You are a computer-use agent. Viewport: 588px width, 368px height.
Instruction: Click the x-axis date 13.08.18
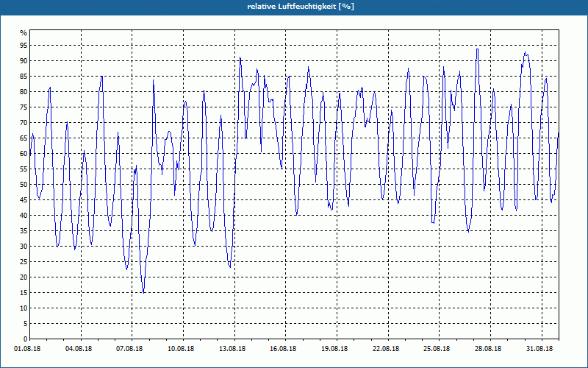coord(232,349)
